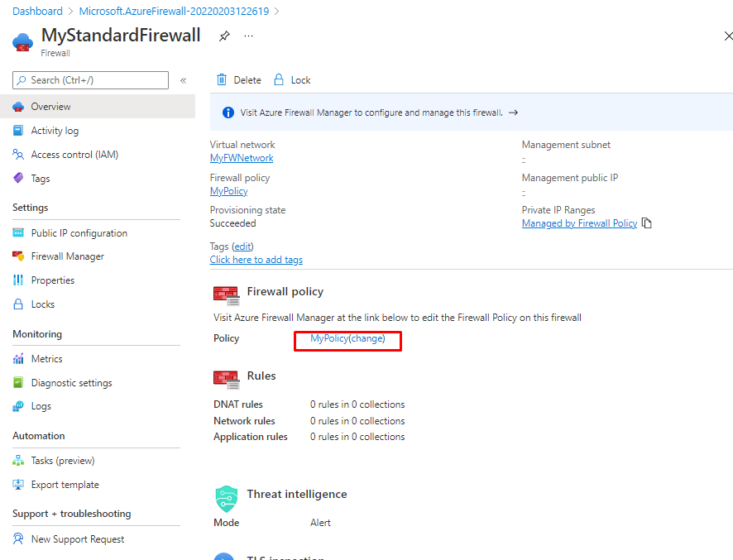Collapse the sidebar with the chevron
Screen dimensions: 733x560
click(x=184, y=80)
